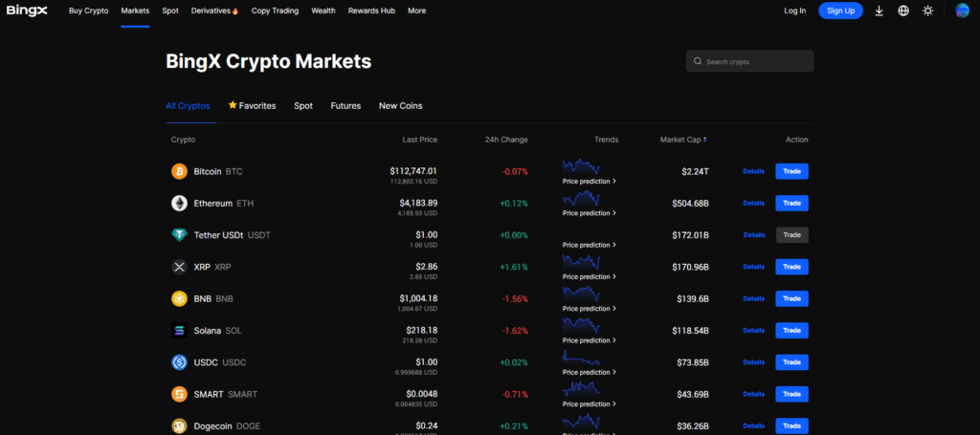Screen dimensions: 980x435
Task: Open Details link for BNB
Action: point(754,298)
